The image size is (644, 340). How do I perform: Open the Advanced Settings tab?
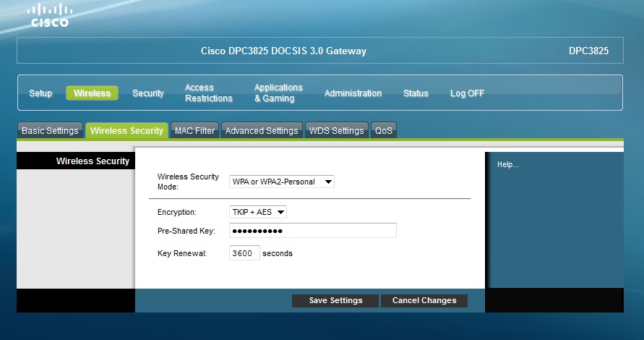click(x=262, y=130)
